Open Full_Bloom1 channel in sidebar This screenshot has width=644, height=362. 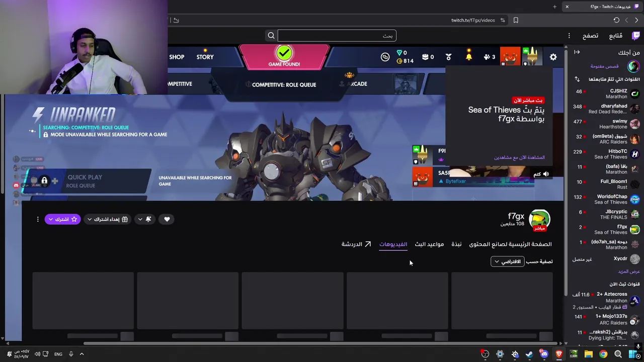point(607,185)
